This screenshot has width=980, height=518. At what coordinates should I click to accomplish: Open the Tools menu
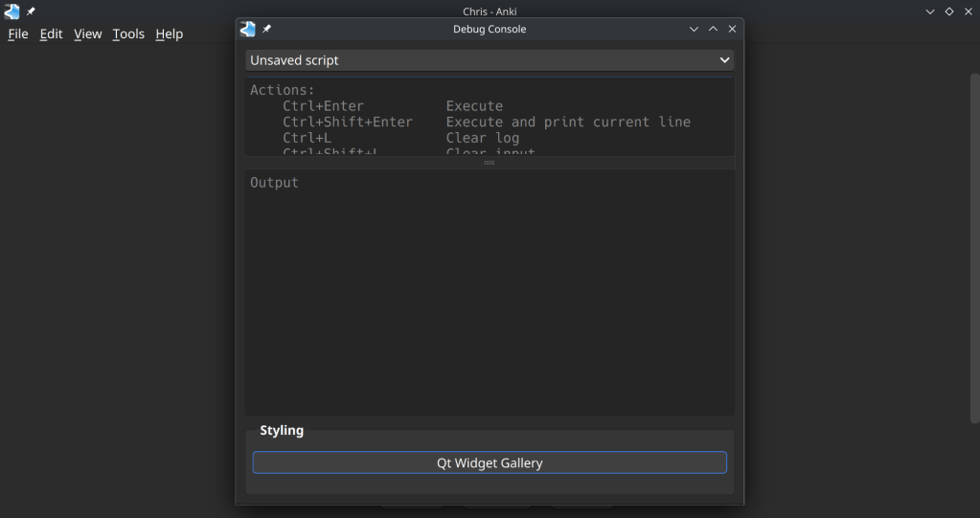[x=128, y=34]
